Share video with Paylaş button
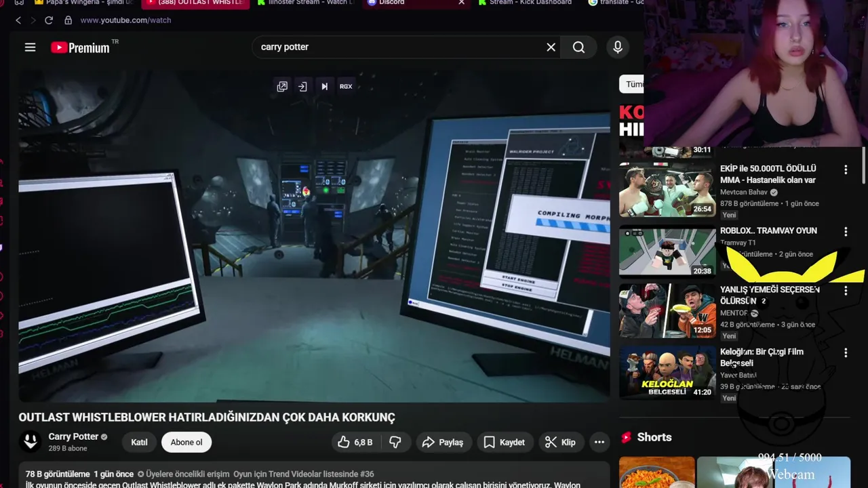This screenshot has width=868, height=488. coord(443,442)
